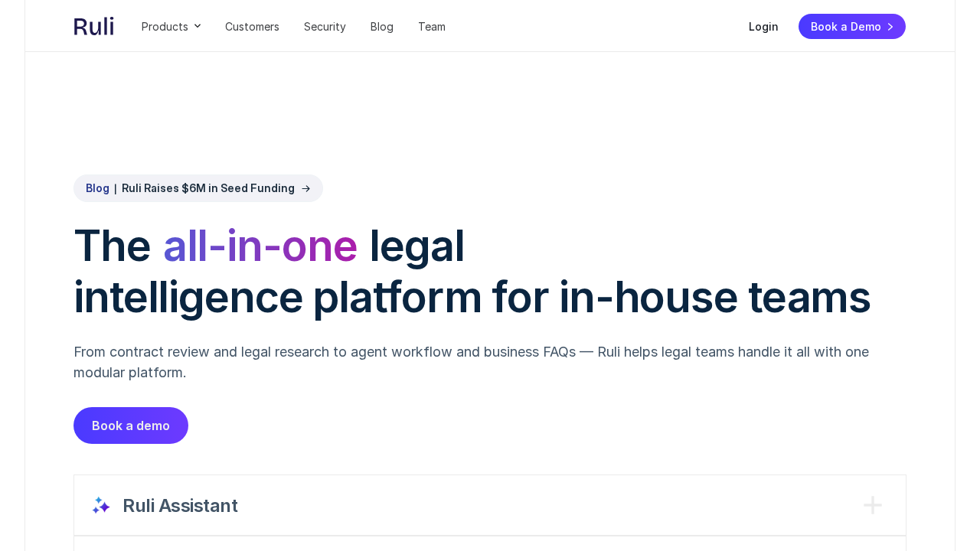Click the Ruli logo in the header

tap(93, 24)
